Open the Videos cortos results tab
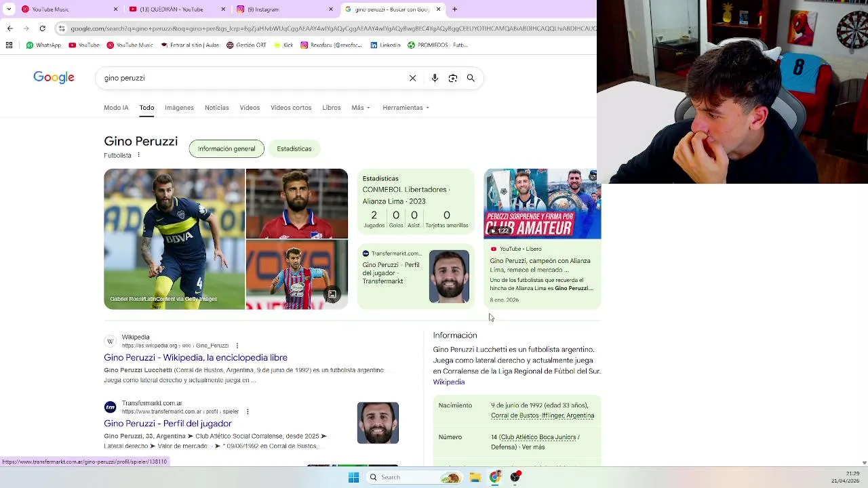Screen dimensions: 868x488 point(291,108)
